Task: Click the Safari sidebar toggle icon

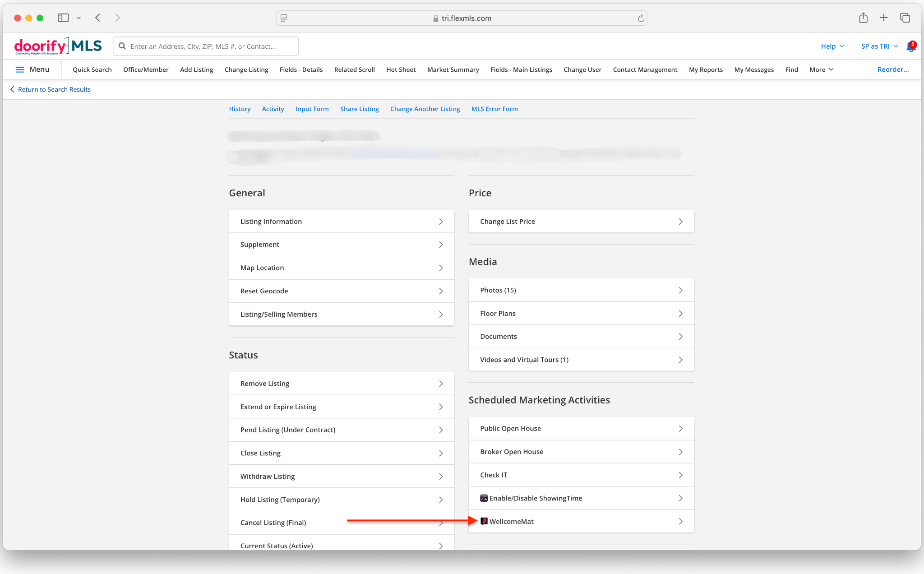Action: coord(63,18)
